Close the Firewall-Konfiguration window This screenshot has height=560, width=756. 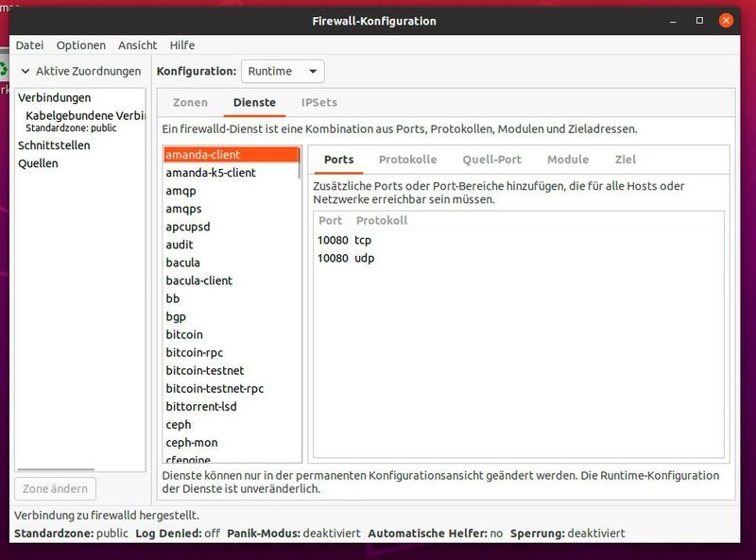tap(726, 21)
